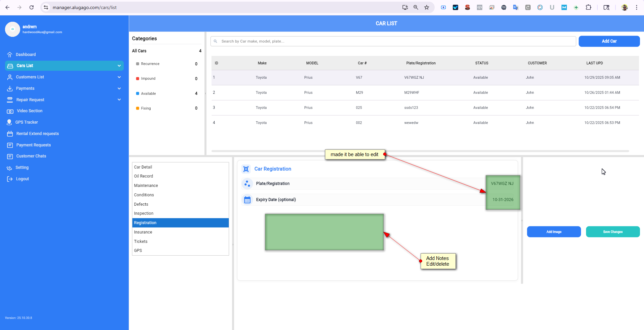Click the Save Changes button
Viewport: 644px width, 330px height.
pyautogui.click(x=612, y=232)
